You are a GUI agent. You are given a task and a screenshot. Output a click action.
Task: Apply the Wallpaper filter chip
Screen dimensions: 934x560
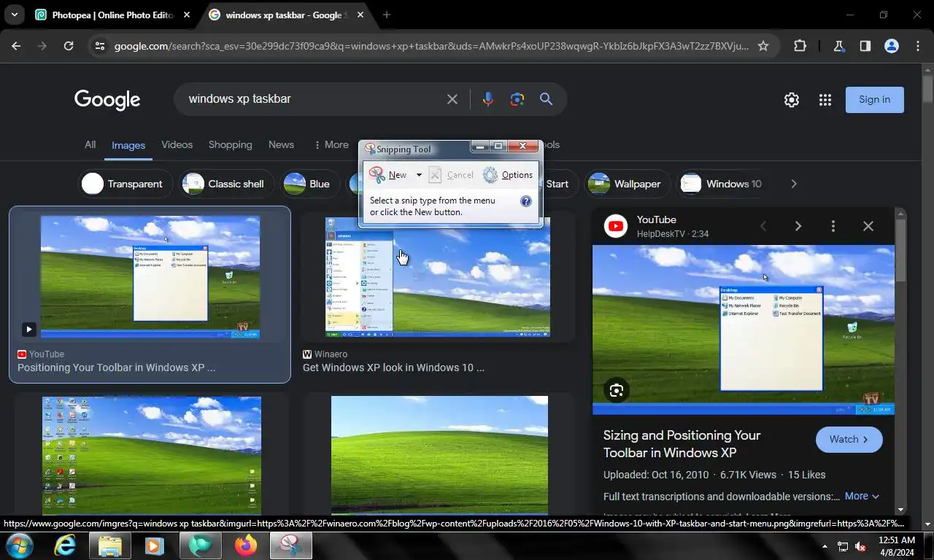[x=628, y=184]
